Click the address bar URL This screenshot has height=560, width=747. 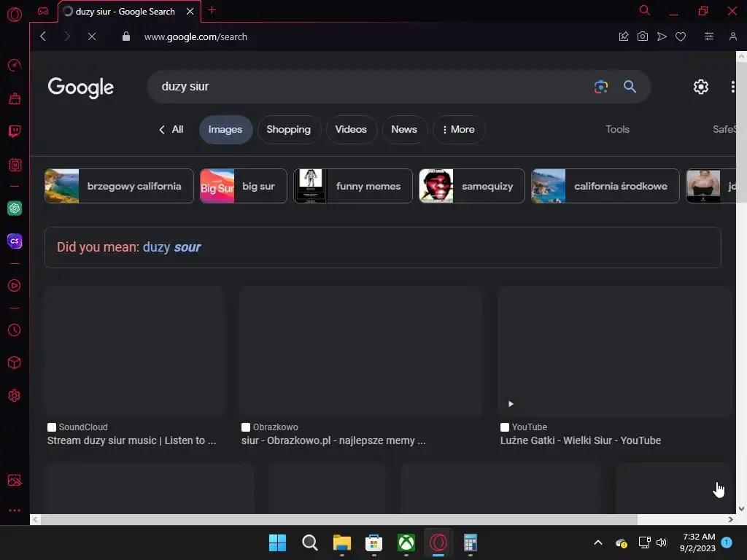(196, 36)
